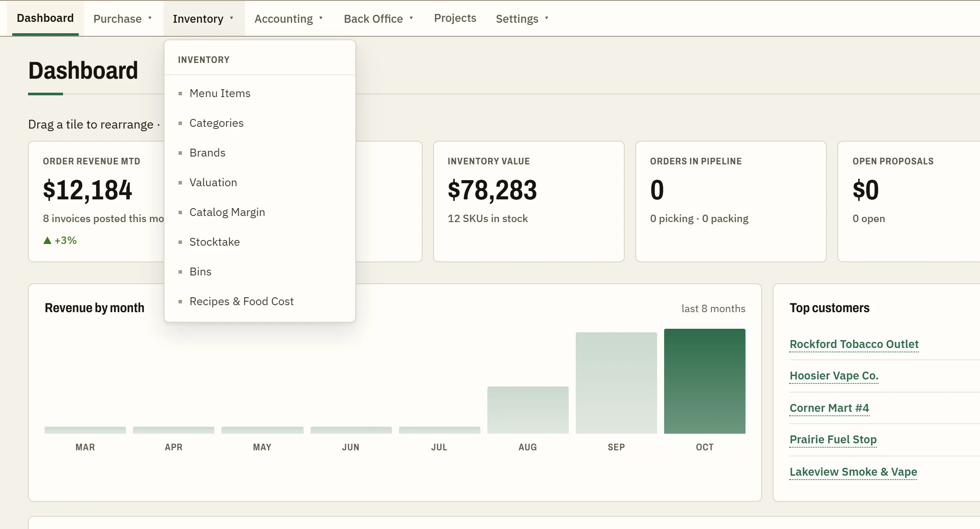Collapse the Inventory dropdown menu

pos(203,19)
